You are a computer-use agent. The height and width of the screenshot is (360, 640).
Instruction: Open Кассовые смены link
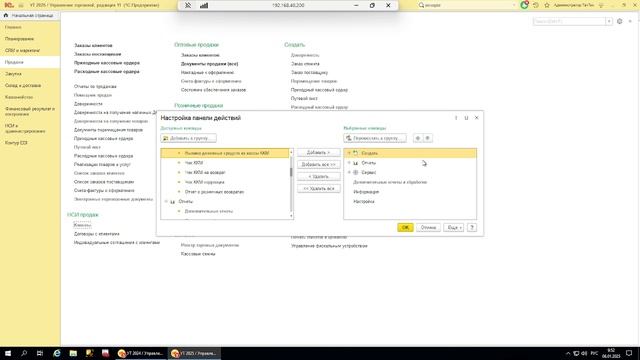198,254
